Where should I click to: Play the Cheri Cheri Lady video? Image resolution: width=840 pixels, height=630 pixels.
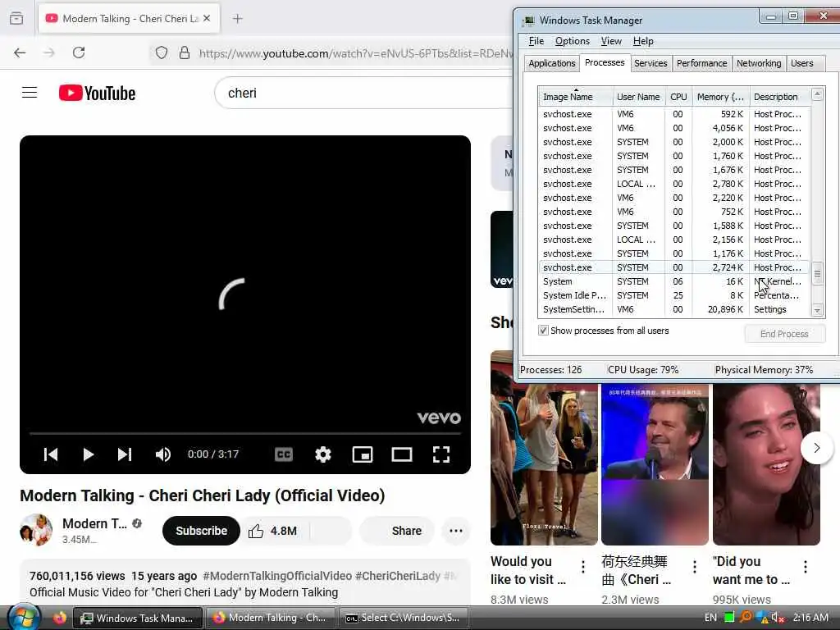click(x=89, y=454)
